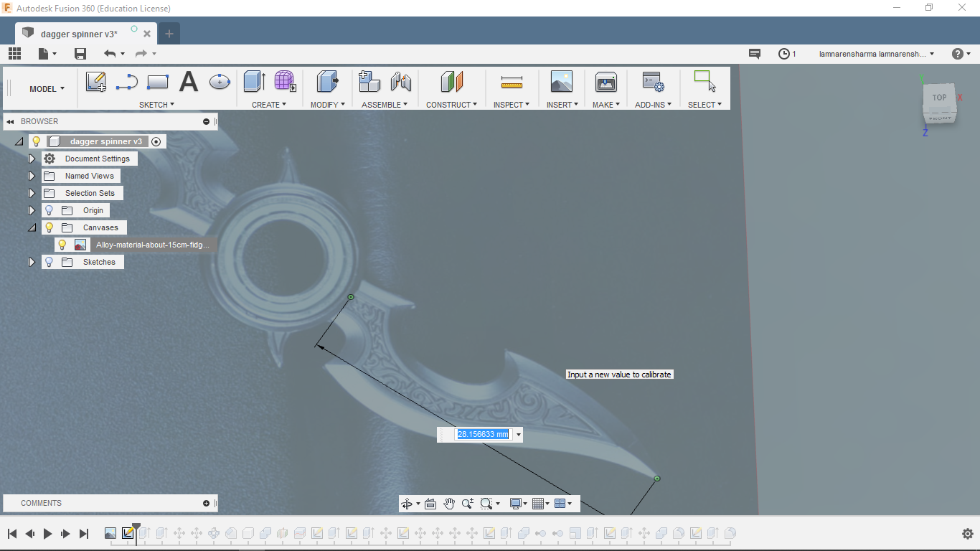Image resolution: width=980 pixels, height=551 pixels.
Task: Toggle the dagger spinner v3 root lightbulb
Action: click(x=37, y=141)
